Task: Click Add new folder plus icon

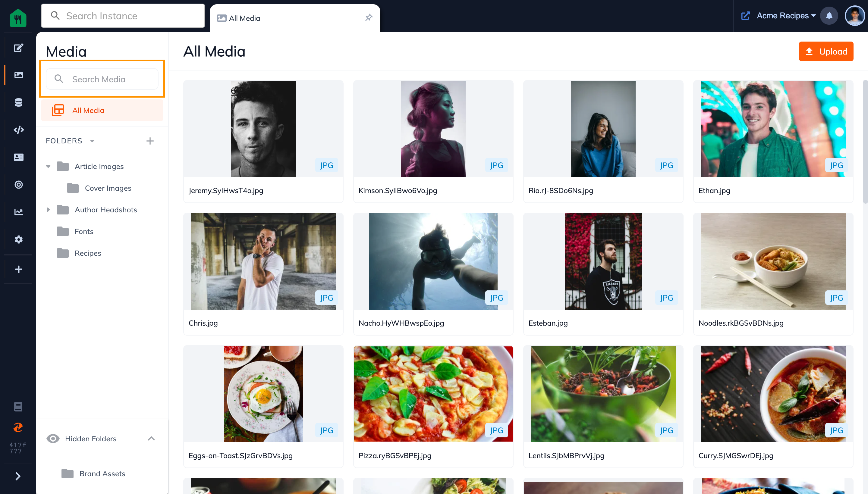Action: (150, 141)
